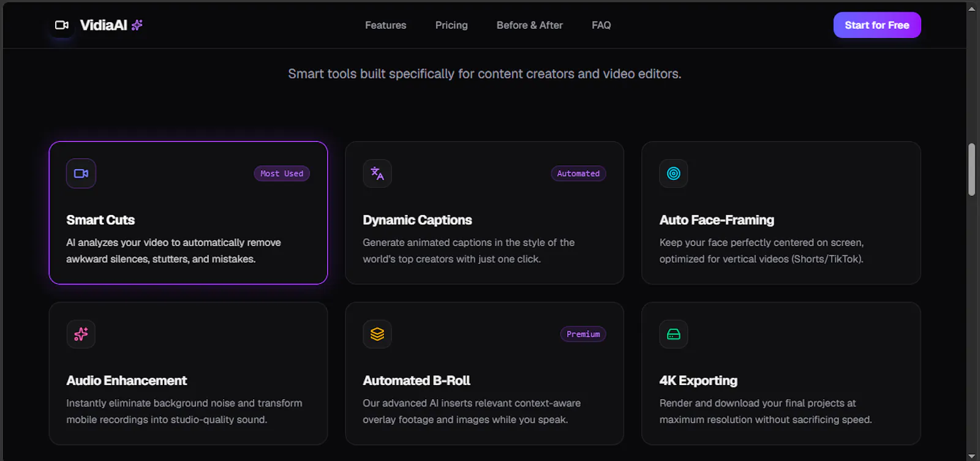Select the Auto Face-Framing heading
Screen dimensions: 980x461
point(717,220)
